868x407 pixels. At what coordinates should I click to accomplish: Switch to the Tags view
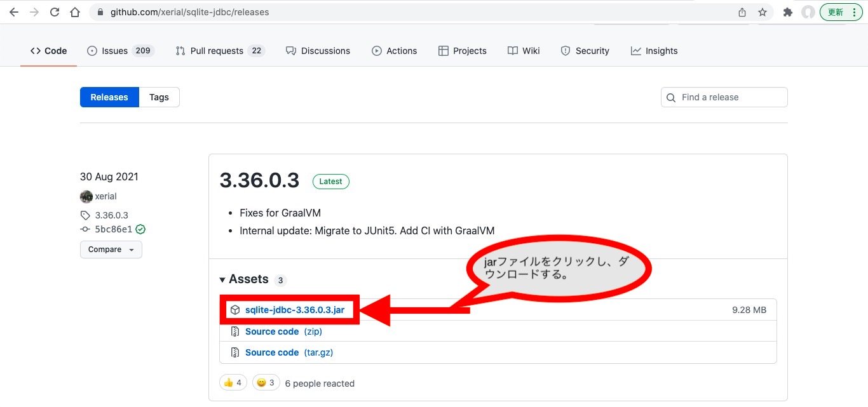click(x=159, y=97)
